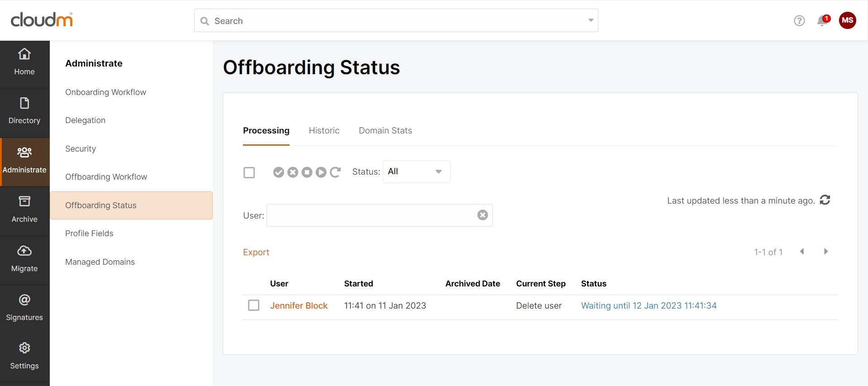Check the Jennifer Block row checkbox
This screenshot has height=386, width=868.
coord(254,305)
